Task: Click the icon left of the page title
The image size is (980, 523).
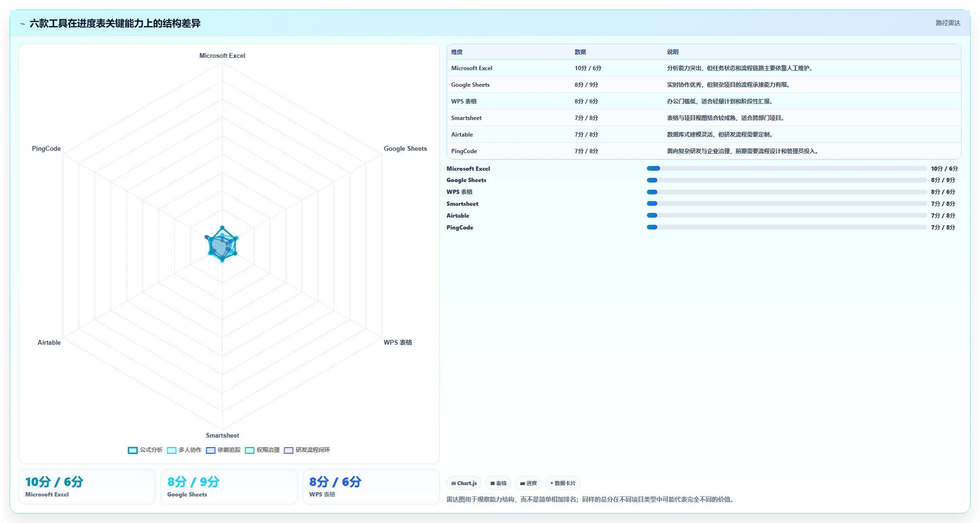Action: tap(22, 24)
